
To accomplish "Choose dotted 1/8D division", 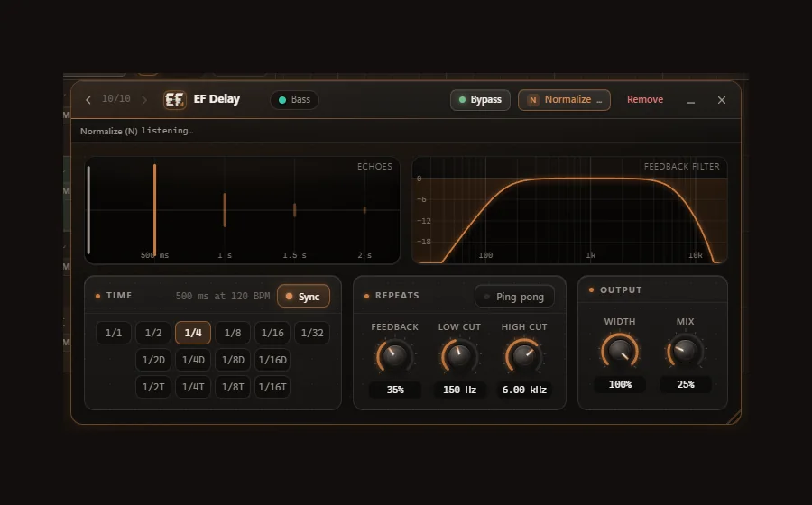I will [233, 360].
